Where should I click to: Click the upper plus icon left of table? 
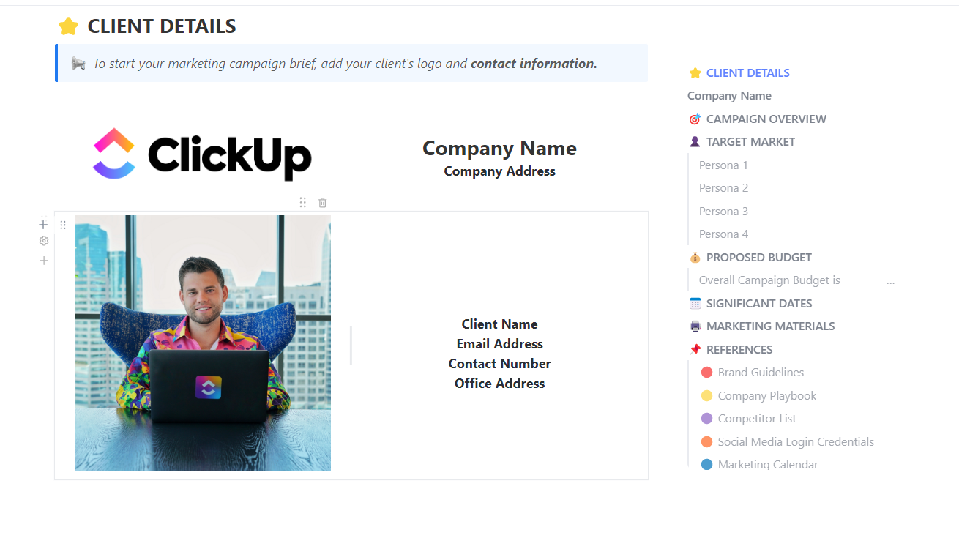point(43,225)
